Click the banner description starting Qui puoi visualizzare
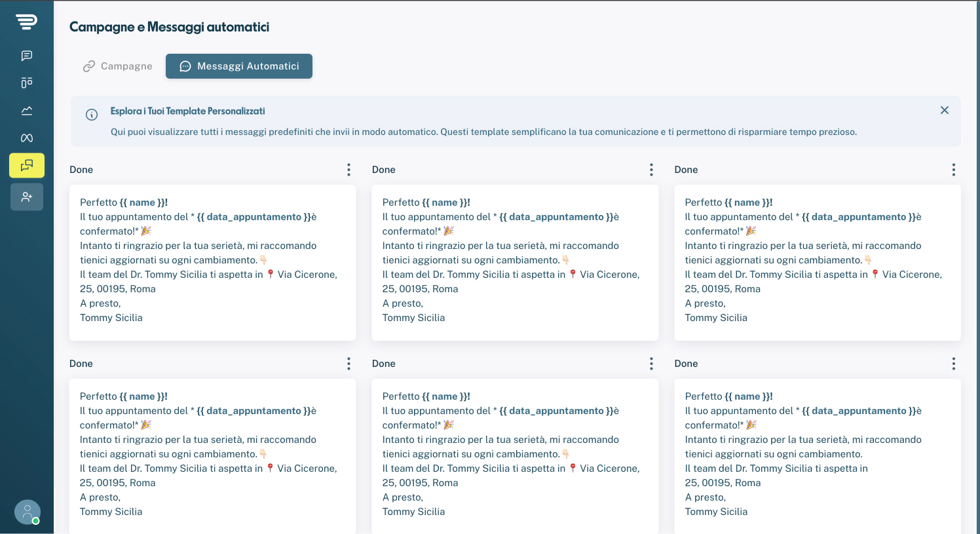The image size is (980, 534). [x=483, y=132]
